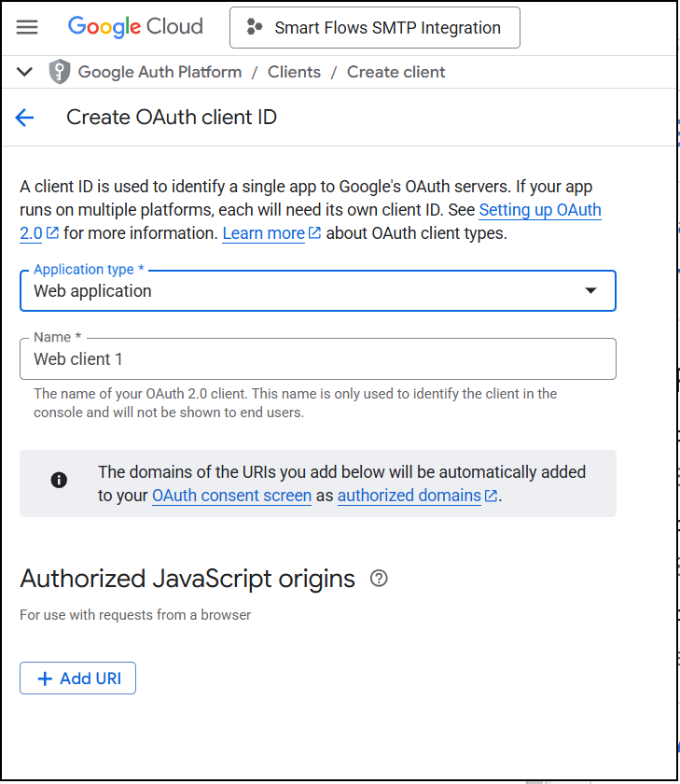Click the Google Auth Platform shield icon
Viewport: 680px width, 784px height.
tap(60, 72)
